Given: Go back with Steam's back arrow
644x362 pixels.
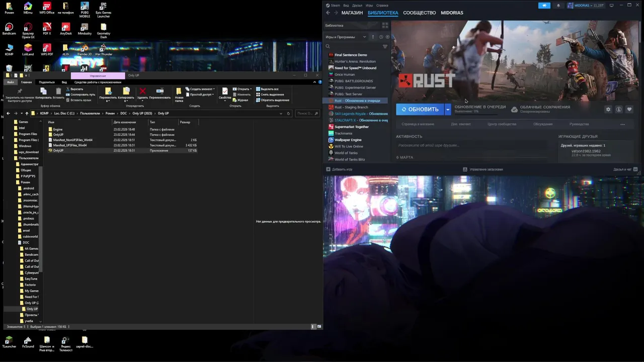Looking at the screenshot, I should click(x=328, y=13).
